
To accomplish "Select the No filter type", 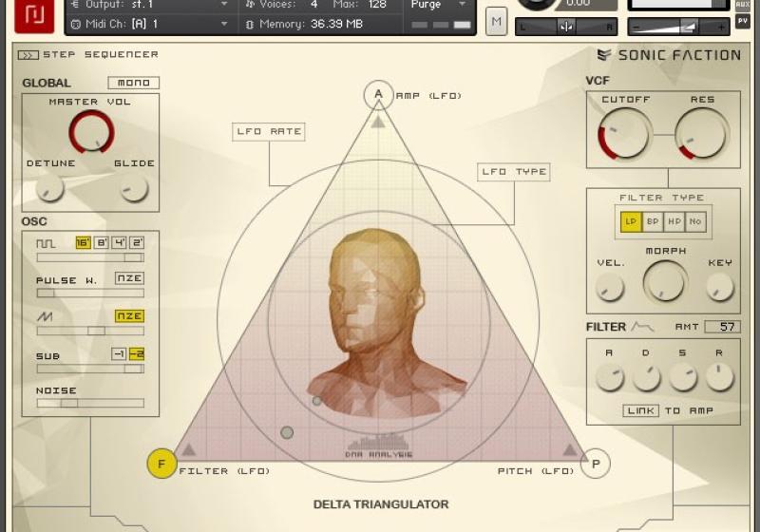I will tap(695, 222).
